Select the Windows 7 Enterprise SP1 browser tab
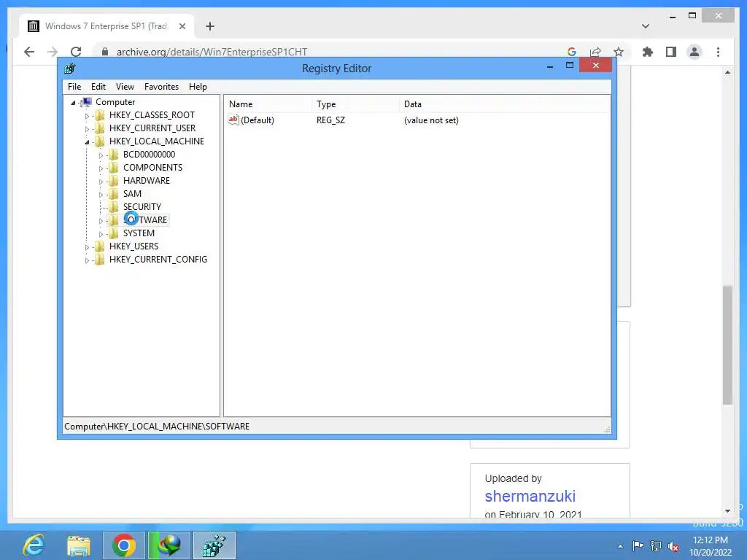 107,26
